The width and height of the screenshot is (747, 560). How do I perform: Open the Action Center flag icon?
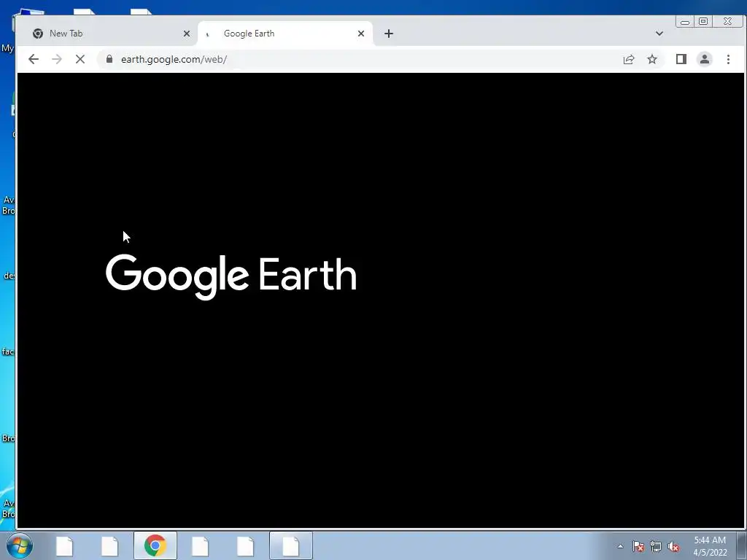click(638, 547)
